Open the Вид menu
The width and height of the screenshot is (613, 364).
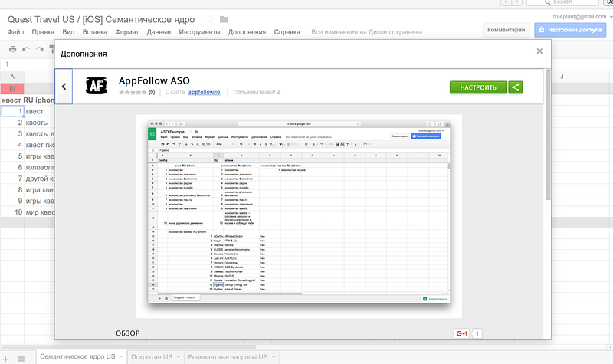coord(68,32)
